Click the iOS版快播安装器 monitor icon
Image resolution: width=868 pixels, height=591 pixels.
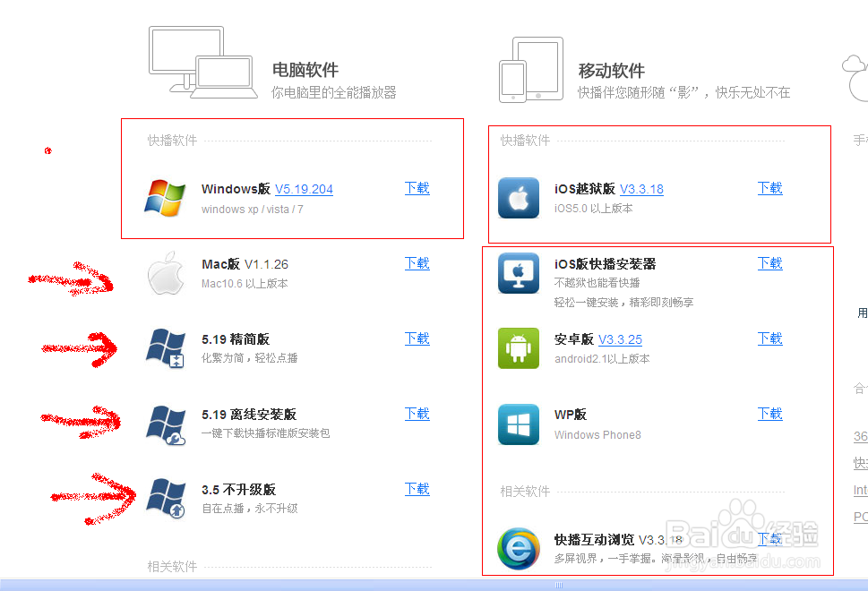(x=519, y=273)
